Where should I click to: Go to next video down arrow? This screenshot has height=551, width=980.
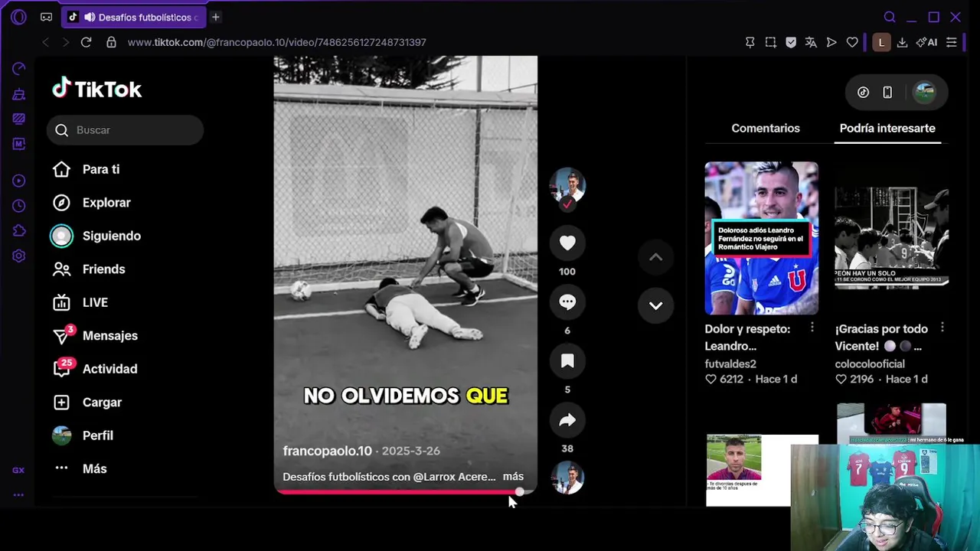click(656, 305)
